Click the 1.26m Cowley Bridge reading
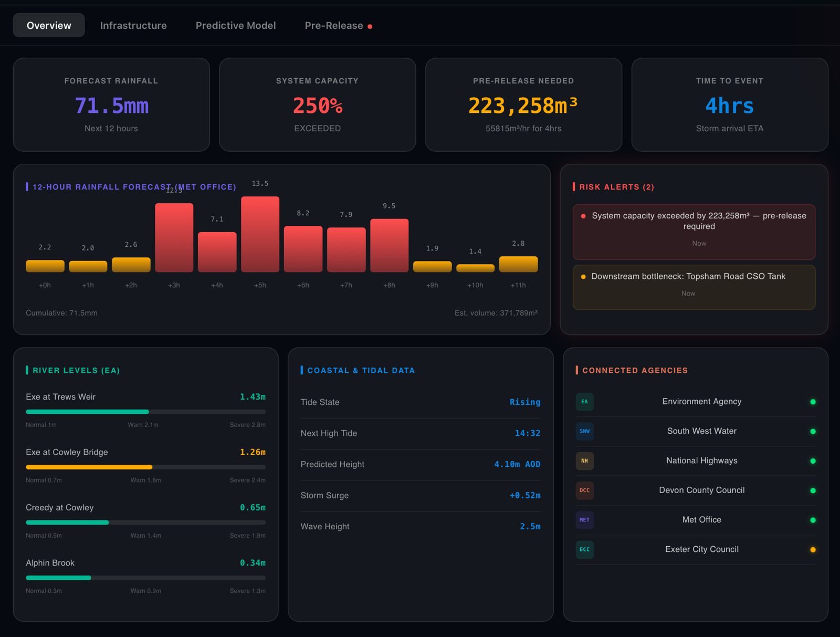Viewport: 840px width, 637px height. pos(253,452)
